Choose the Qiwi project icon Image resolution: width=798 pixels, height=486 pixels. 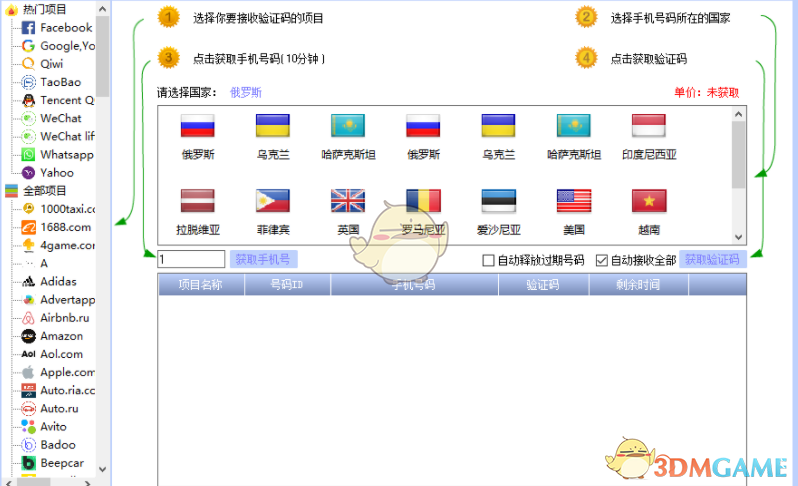28,64
